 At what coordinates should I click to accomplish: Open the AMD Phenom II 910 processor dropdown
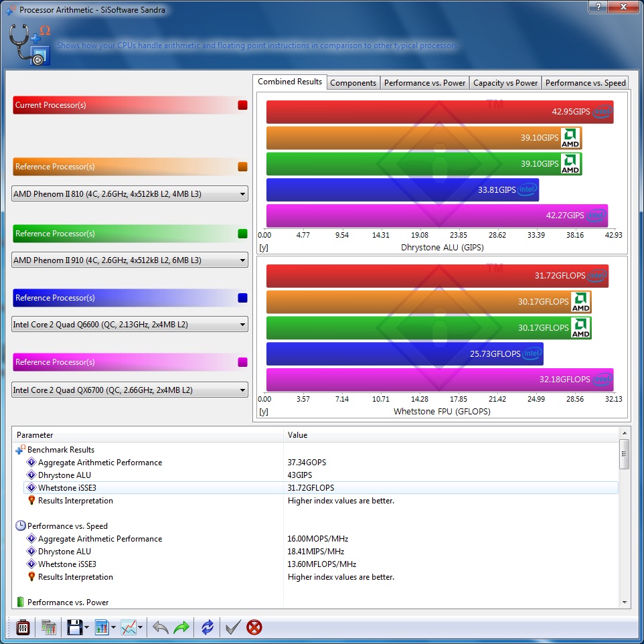click(x=130, y=260)
